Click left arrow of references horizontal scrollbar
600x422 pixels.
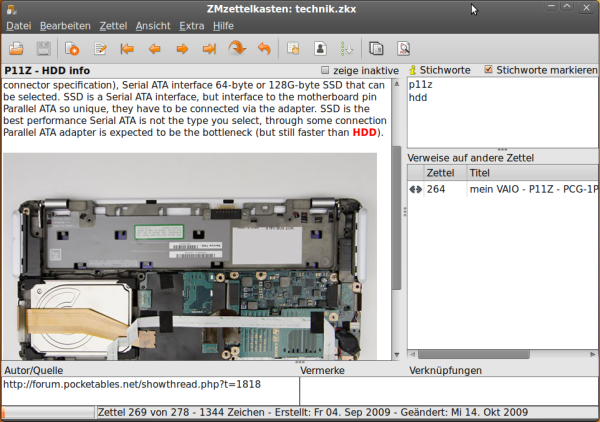point(412,354)
